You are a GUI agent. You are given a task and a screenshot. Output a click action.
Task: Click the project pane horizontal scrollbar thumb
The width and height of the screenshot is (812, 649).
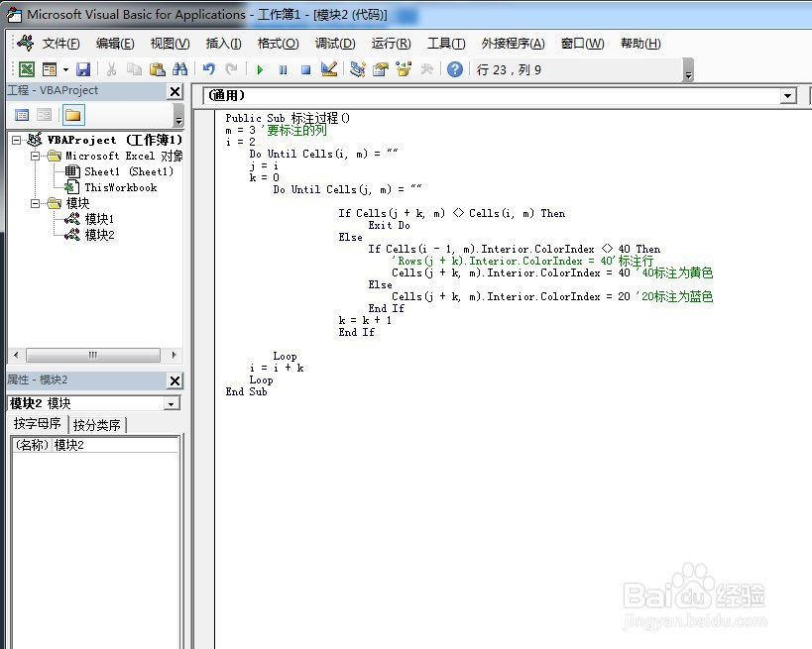click(92, 355)
